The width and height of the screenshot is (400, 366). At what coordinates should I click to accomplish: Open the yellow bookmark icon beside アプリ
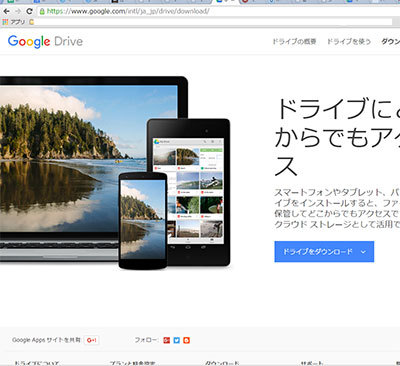coord(31,22)
